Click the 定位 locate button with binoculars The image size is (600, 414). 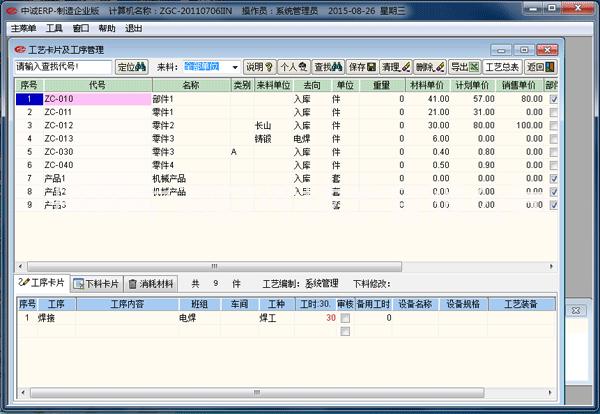pos(132,67)
